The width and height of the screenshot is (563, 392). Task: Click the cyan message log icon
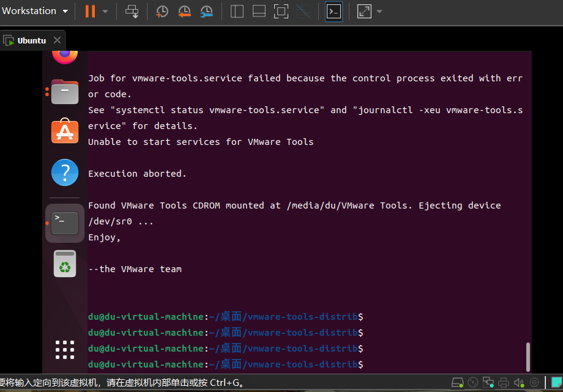[x=556, y=383]
